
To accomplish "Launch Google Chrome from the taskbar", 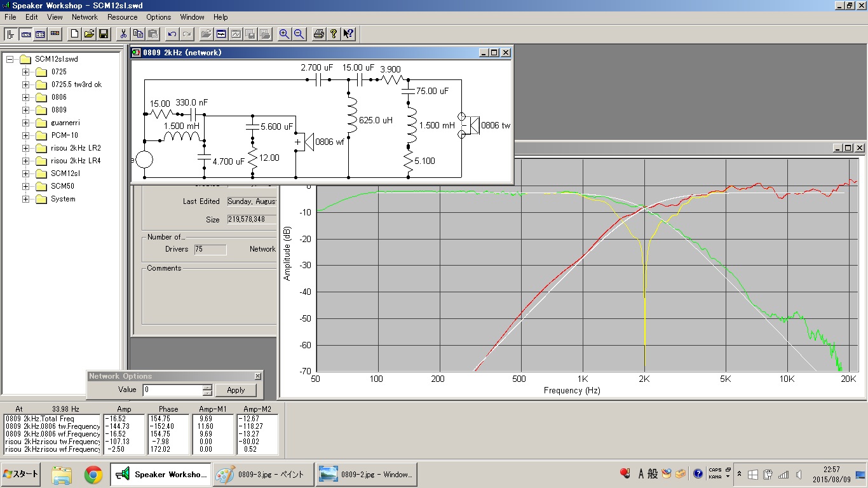I will click(93, 474).
